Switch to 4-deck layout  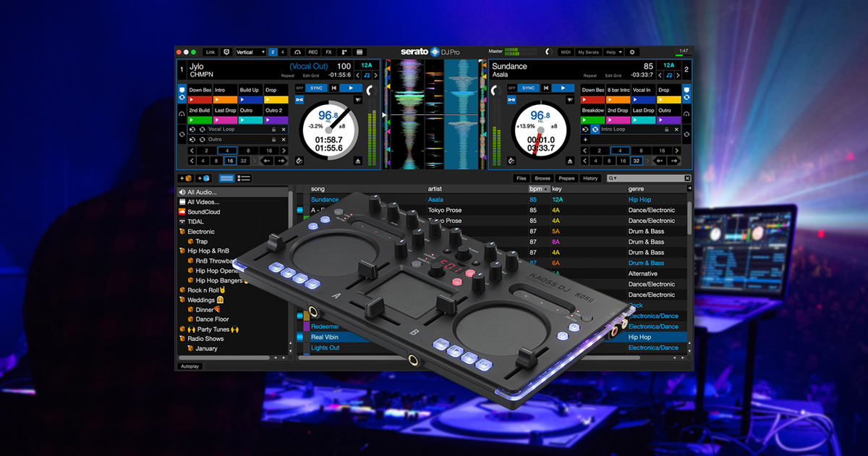tap(282, 52)
